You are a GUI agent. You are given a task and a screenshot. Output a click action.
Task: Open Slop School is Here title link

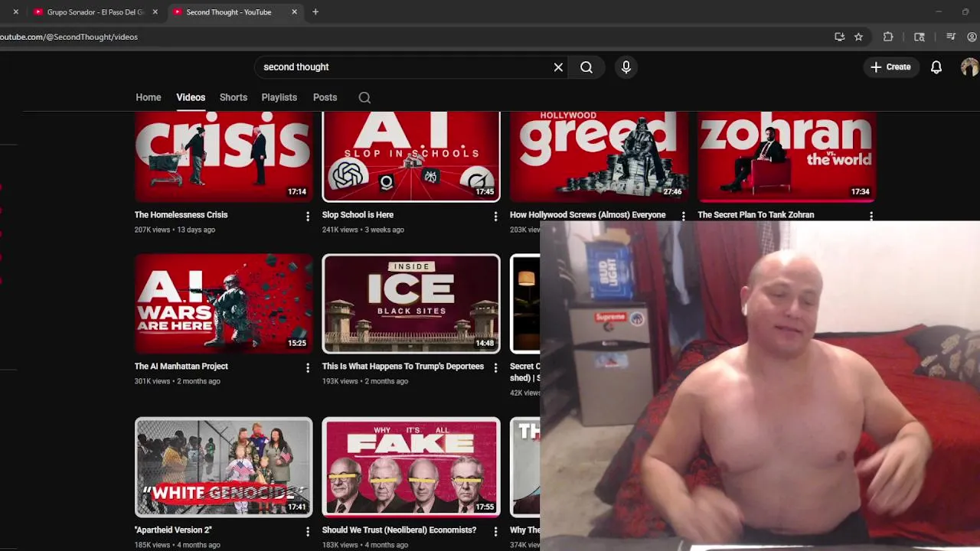(358, 214)
